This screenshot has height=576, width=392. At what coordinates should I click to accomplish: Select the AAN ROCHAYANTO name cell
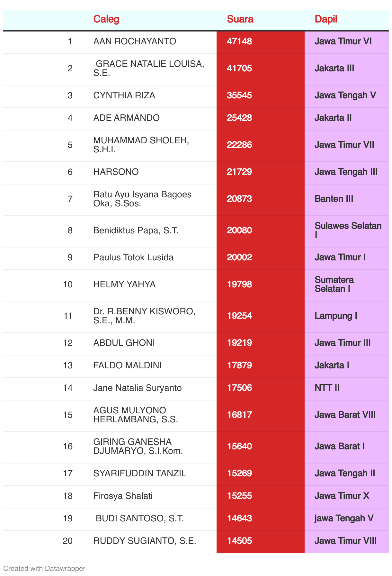point(135,41)
